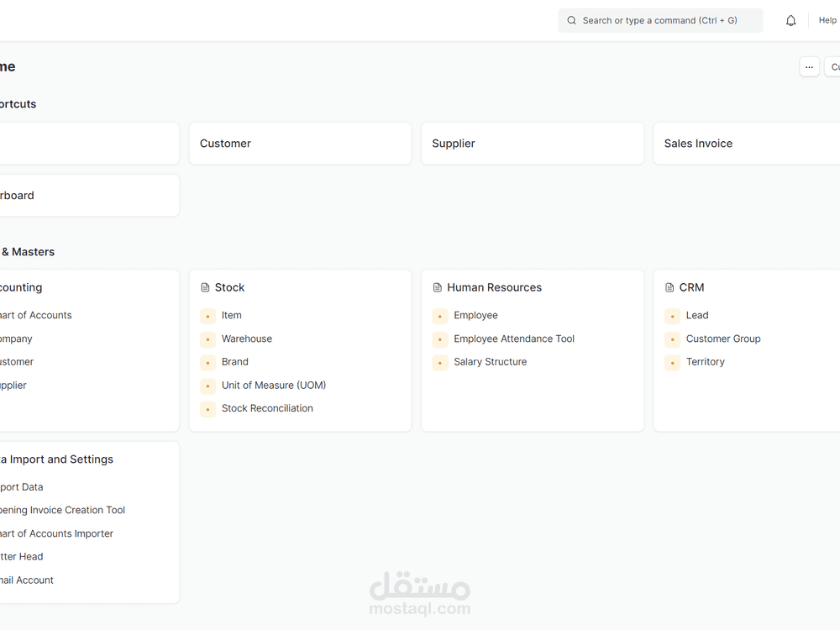Open the Item link under Stock
Viewport: 840px width, 630px height.
pos(232,316)
